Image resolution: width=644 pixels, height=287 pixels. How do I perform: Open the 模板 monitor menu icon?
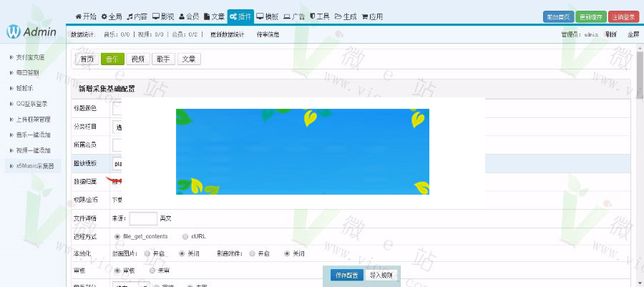pyautogui.click(x=267, y=16)
